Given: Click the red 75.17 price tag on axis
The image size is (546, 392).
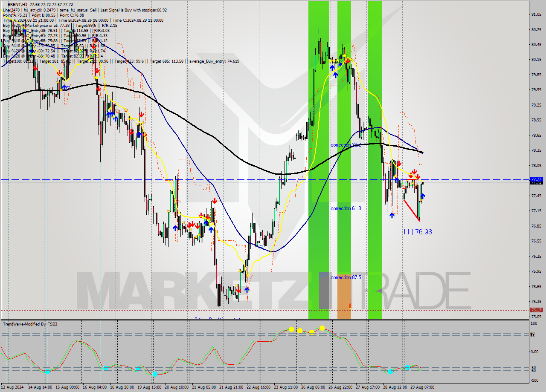Looking at the screenshot, I should point(536,310).
